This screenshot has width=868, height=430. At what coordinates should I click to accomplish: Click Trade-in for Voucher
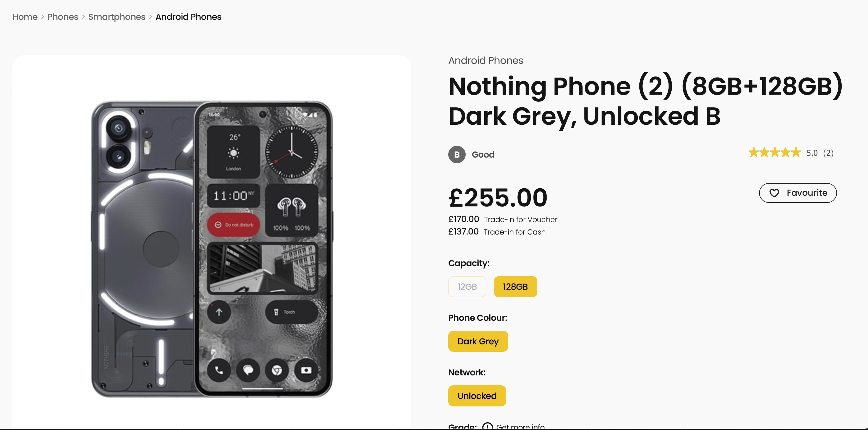pos(520,220)
